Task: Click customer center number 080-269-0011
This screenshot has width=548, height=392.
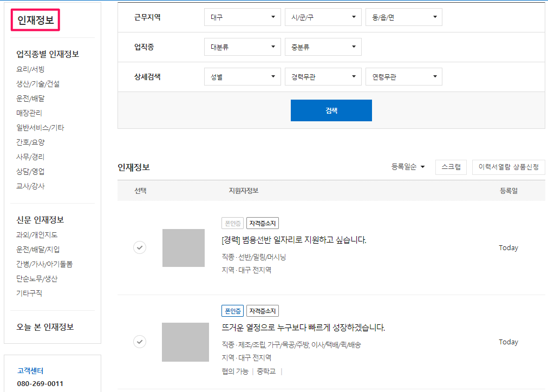Action: pyautogui.click(x=40, y=384)
